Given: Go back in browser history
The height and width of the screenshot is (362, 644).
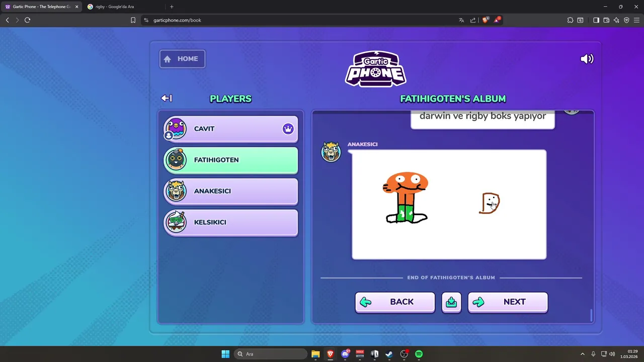Looking at the screenshot, I should click(x=7, y=20).
